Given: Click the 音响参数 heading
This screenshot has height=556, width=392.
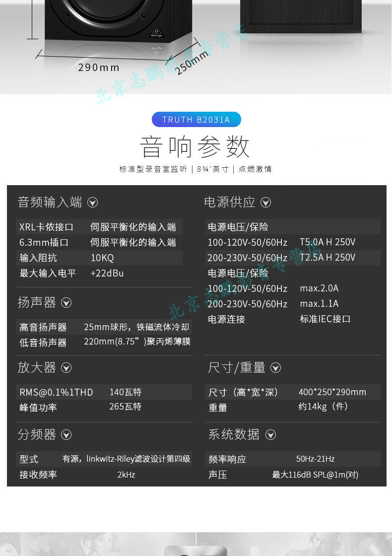Looking at the screenshot, I should click(x=195, y=146).
